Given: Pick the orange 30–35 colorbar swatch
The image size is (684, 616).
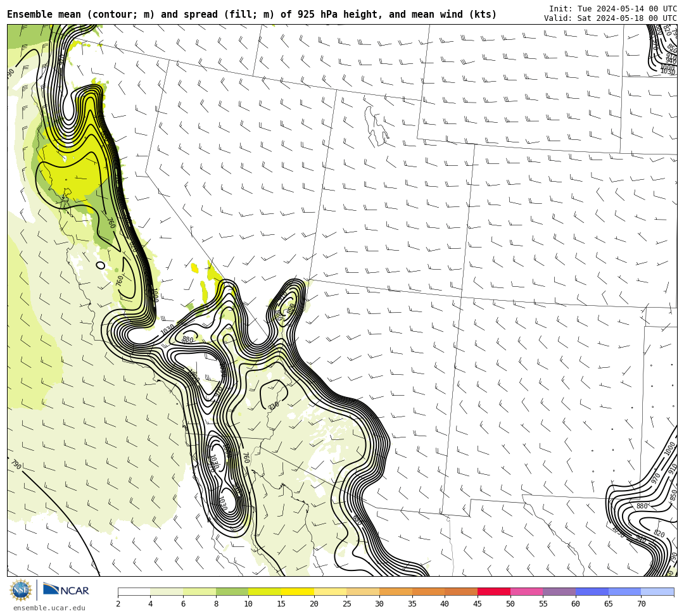Looking at the screenshot, I should tap(396, 592).
